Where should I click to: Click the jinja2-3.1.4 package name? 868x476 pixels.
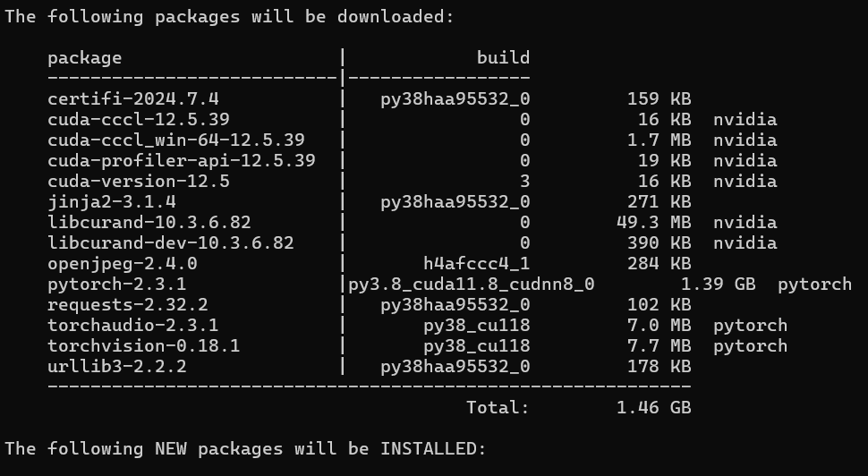[x=111, y=201]
